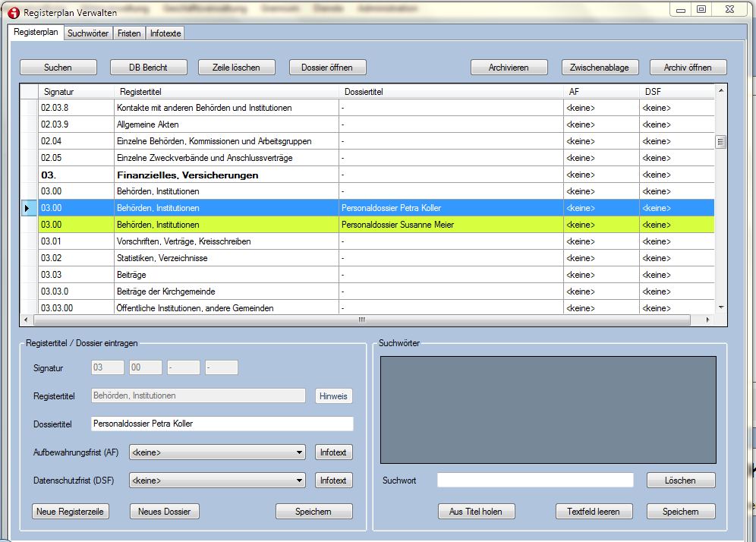Click Aus Titel holen button
Viewport: 756px width, 542px height.
[476, 512]
